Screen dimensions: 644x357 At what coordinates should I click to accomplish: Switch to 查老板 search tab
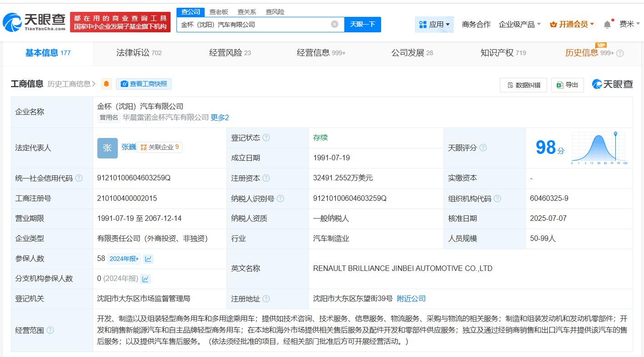(219, 12)
